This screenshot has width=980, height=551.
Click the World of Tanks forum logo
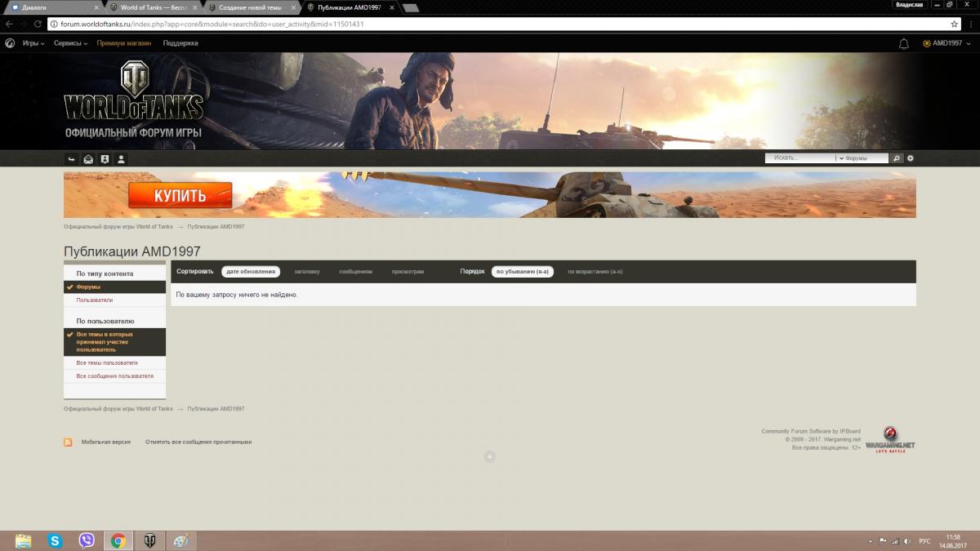click(x=133, y=100)
